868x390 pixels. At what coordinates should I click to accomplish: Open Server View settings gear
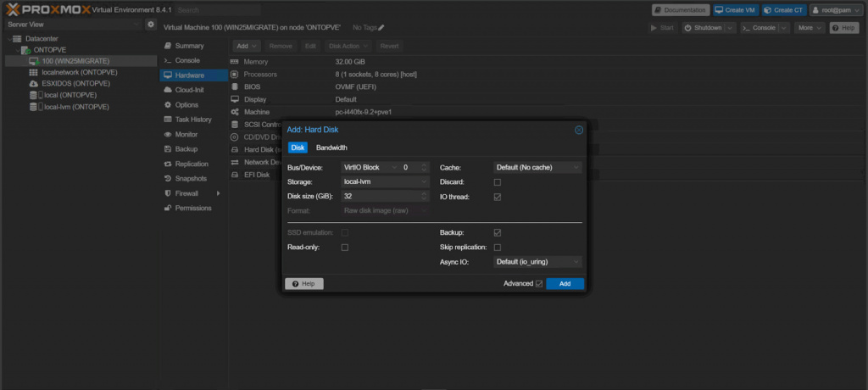(151, 25)
